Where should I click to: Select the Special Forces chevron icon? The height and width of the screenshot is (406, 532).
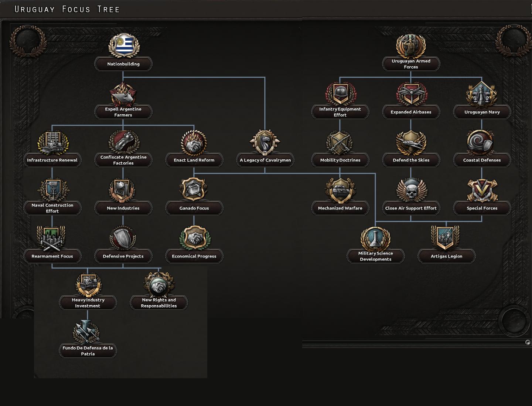tap(482, 191)
